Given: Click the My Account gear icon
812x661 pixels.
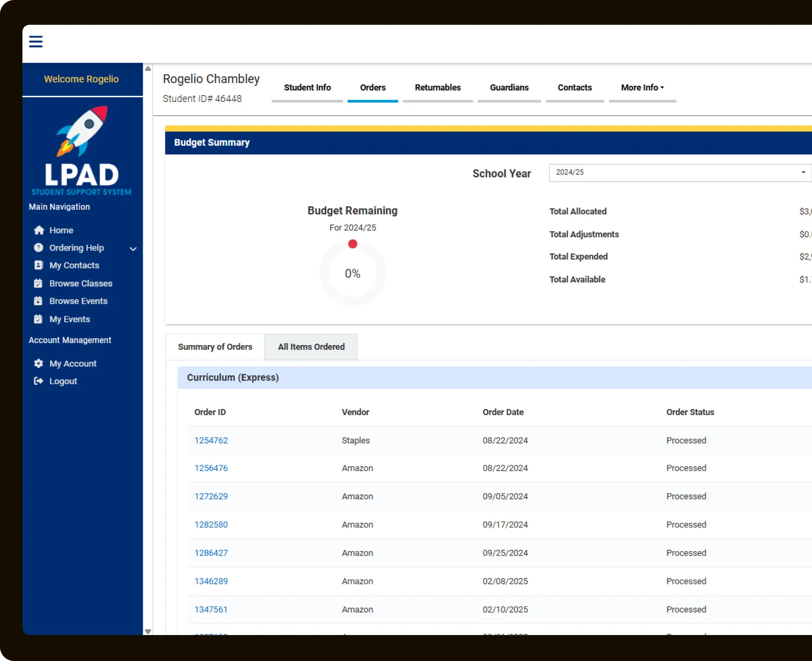Looking at the screenshot, I should (x=39, y=364).
